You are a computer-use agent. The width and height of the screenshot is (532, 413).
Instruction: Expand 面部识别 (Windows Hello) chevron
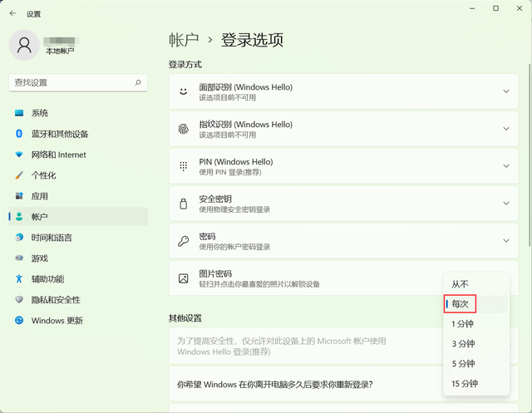click(506, 91)
